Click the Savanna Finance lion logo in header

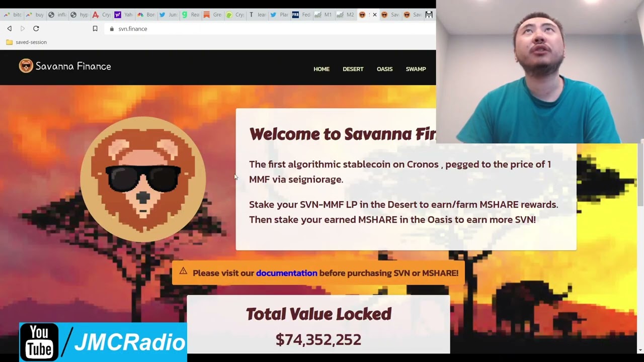[x=26, y=66]
